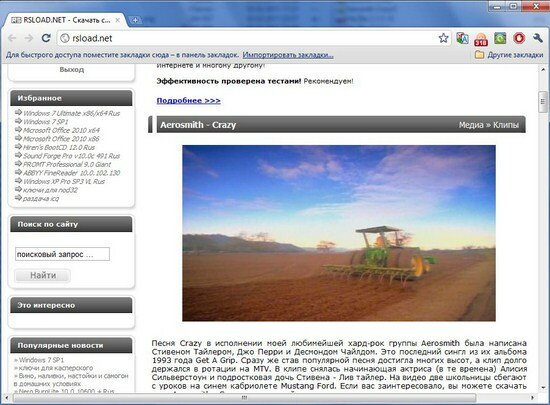This screenshot has width=550, height=405.
Task: Click the horizontal scrollbar at the bottom
Action: pos(244,398)
